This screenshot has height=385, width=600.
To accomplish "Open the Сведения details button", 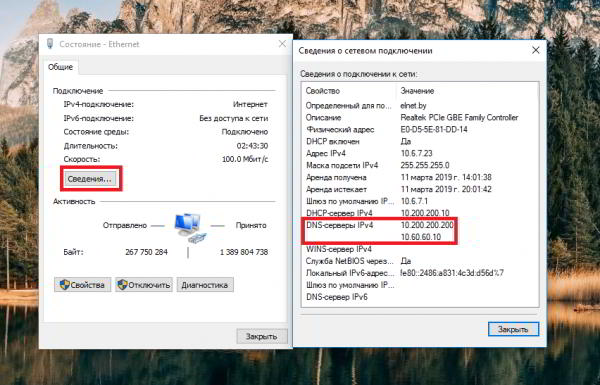I will coord(90,179).
